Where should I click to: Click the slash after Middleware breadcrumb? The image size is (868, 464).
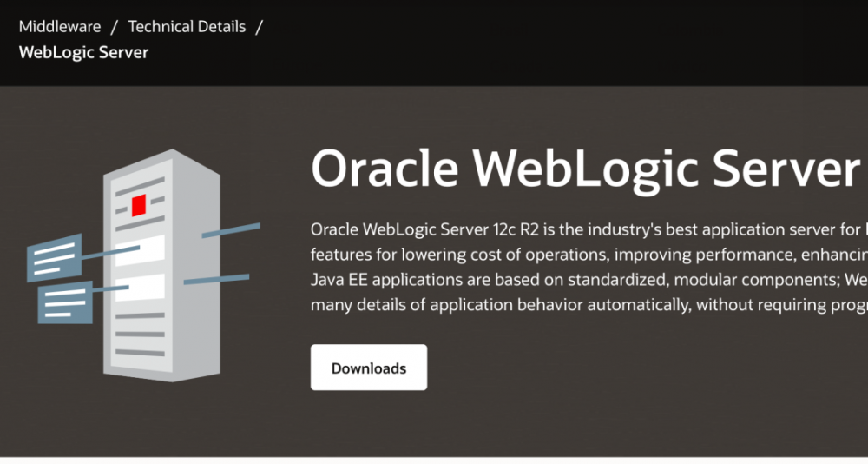[115, 26]
